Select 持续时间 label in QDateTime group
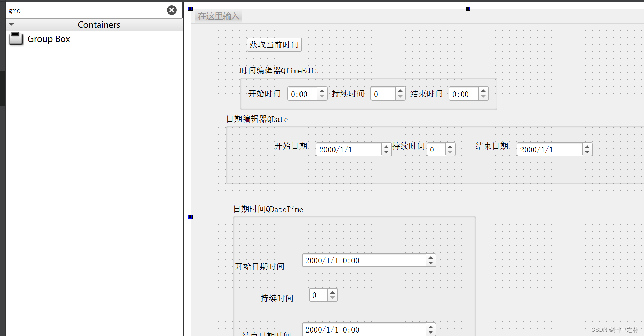 coord(277,298)
